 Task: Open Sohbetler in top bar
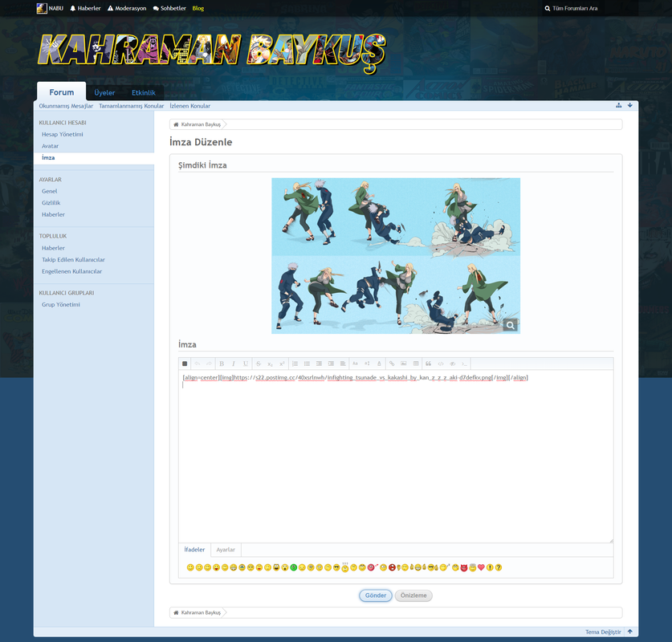point(169,8)
